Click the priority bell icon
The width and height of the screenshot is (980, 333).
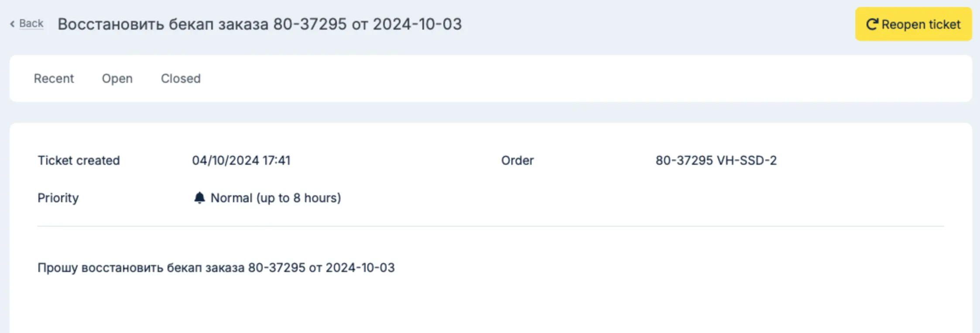199,198
